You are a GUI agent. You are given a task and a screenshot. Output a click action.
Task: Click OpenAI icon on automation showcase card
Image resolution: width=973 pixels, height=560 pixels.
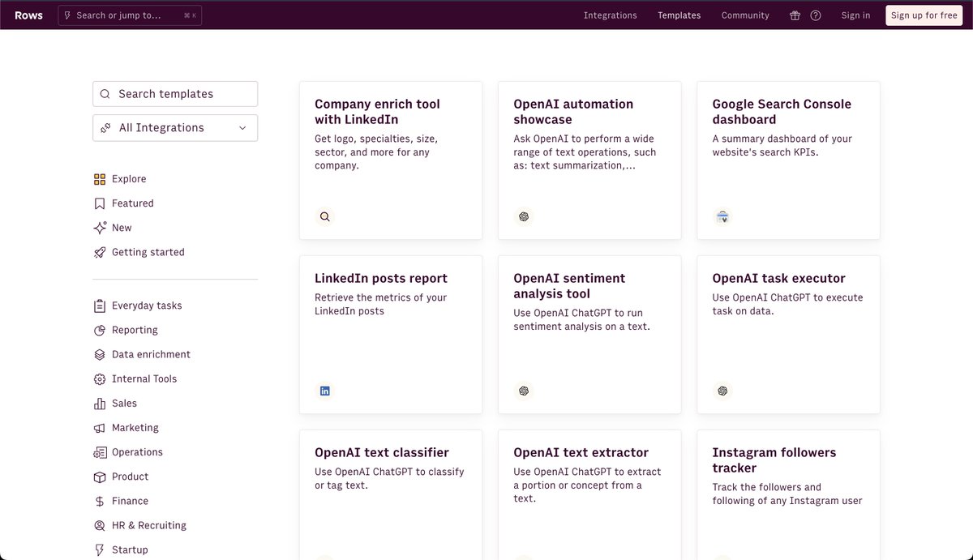point(524,216)
